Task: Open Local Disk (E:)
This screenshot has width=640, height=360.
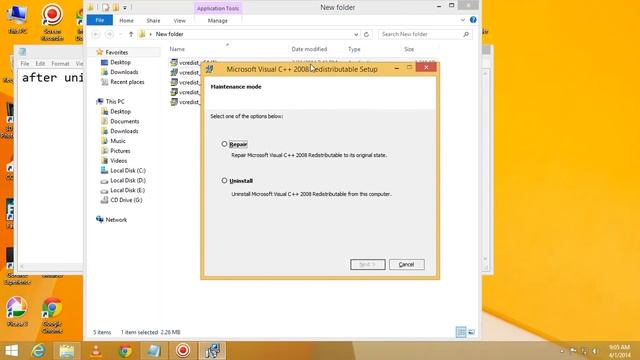Action: [127, 190]
